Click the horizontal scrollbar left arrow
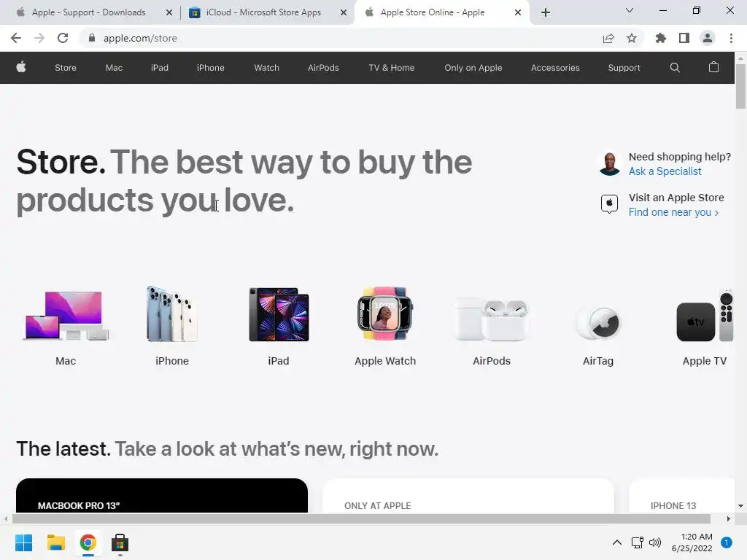Image resolution: width=747 pixels, height=560 pixels. pyautogui.click(x=6, y=518)
